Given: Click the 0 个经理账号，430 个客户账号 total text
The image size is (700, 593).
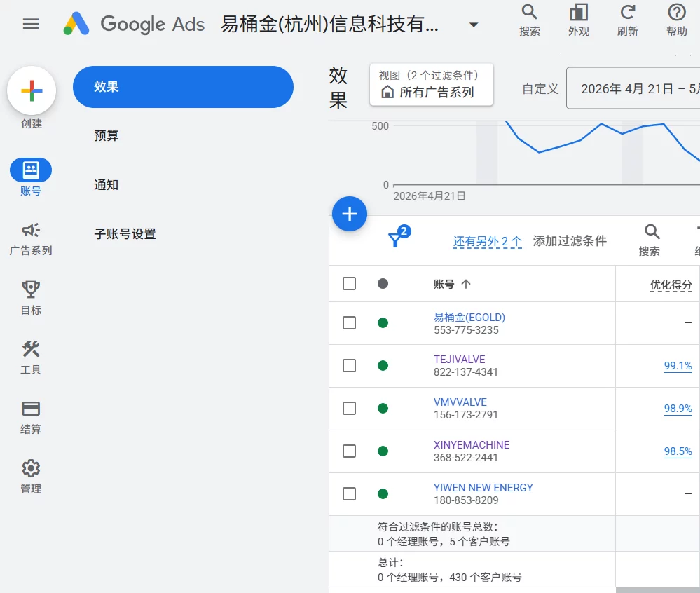Looking at the screenshot, I should click(x=450, y=578).
